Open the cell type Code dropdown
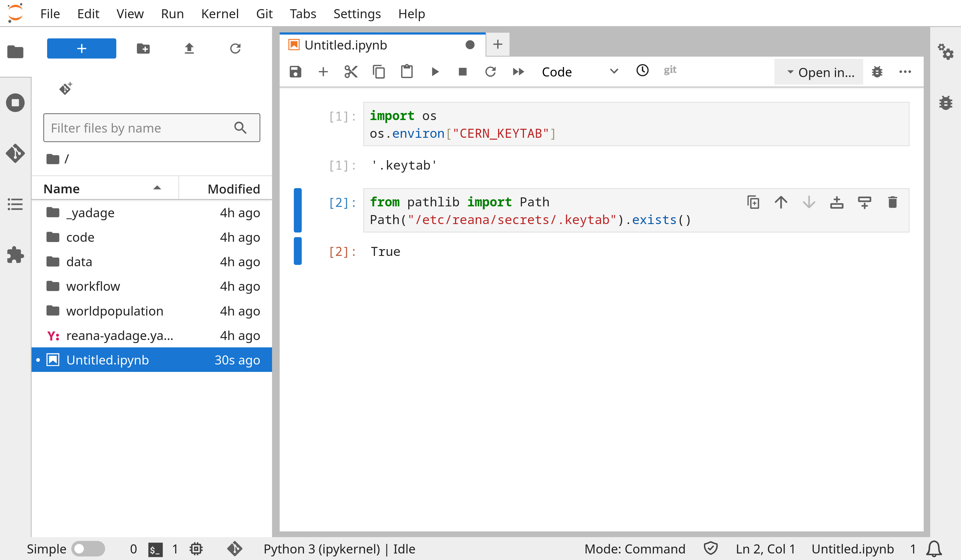961x560 pixels. [x=580, y=72]
